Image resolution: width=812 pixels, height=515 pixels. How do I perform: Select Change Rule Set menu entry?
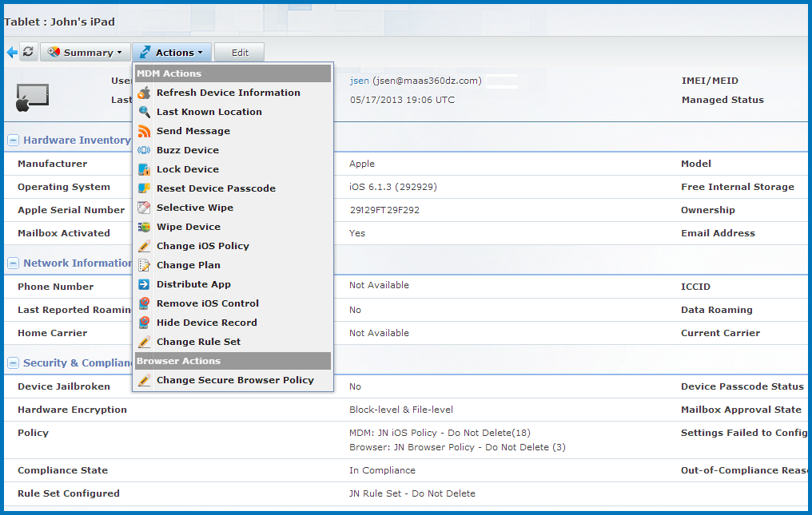pos(233,342)
